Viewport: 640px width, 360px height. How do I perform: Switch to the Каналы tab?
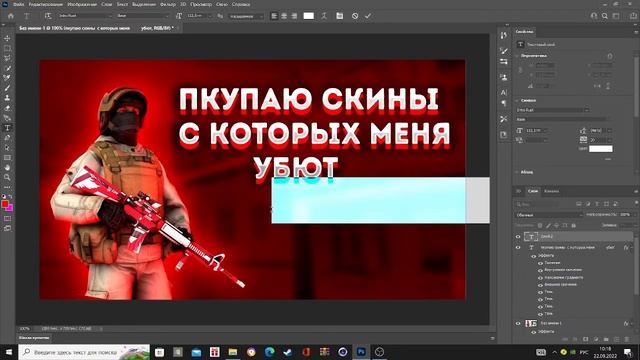click(551, 191)
